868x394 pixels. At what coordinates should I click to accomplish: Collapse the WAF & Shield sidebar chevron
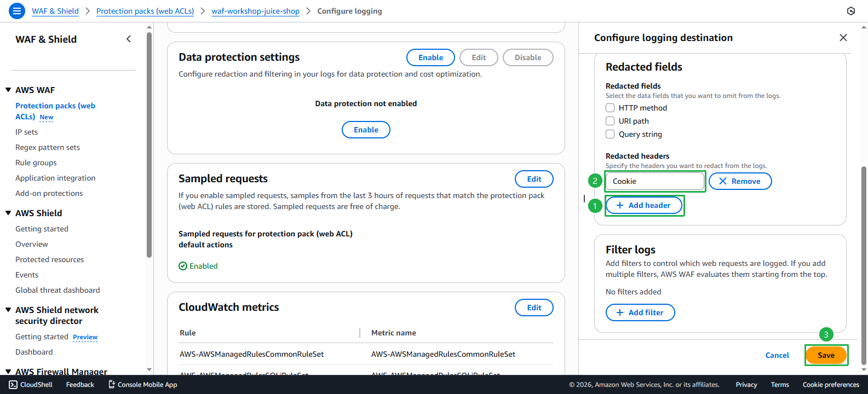[129, 39]
